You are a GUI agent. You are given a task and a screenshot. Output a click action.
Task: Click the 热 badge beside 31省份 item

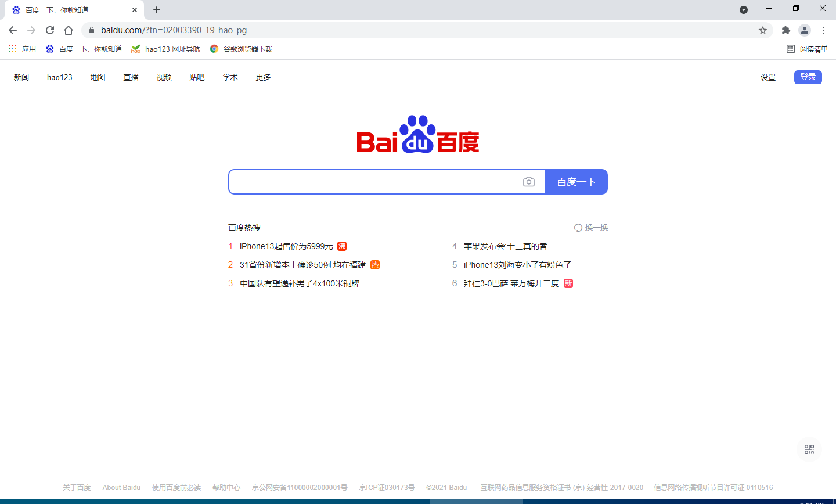click(x=375, y=265)
